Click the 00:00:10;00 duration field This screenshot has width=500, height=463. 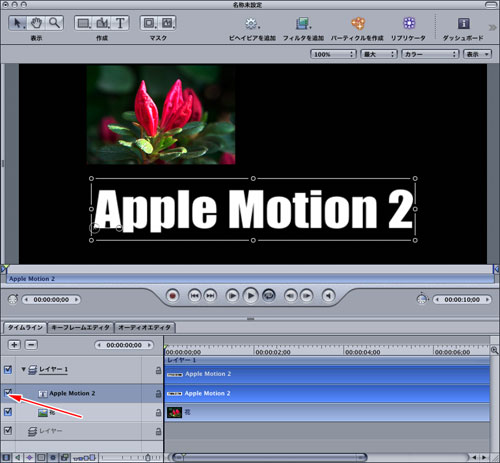462,300
